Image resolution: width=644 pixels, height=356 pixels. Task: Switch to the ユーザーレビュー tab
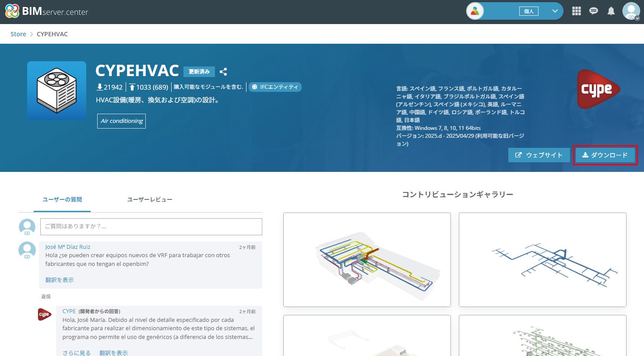point(150,199)
